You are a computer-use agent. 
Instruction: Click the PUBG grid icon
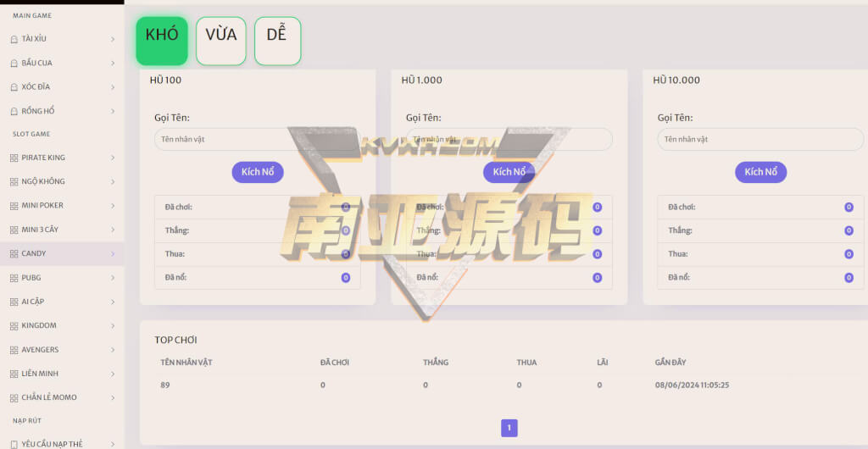14,278
